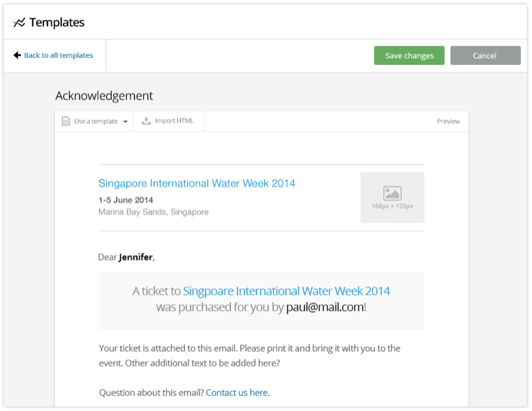Click the Acknowledgement heading
The height and width of the screenshot is (411, 532).
coord(104,96)
